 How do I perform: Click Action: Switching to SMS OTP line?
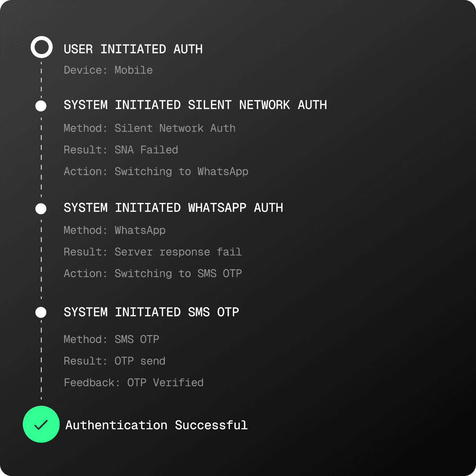pos(153,274)
